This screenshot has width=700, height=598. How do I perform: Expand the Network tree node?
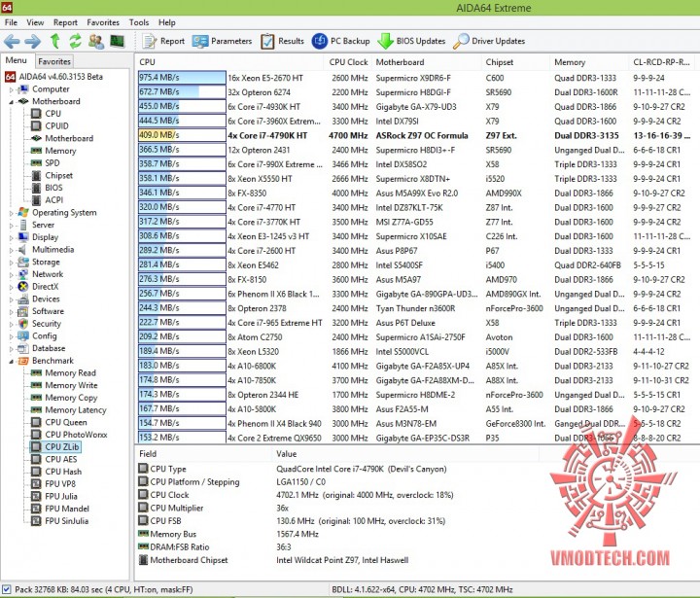pos(12,274)
